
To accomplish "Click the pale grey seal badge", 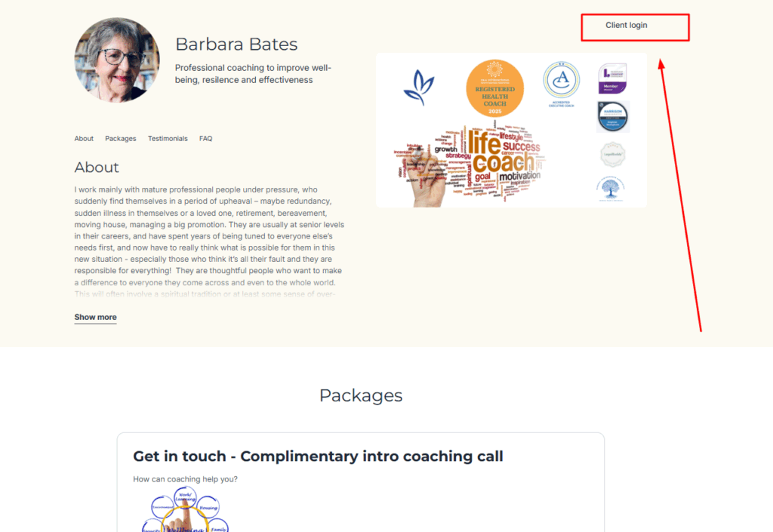I will coord(613,155).
